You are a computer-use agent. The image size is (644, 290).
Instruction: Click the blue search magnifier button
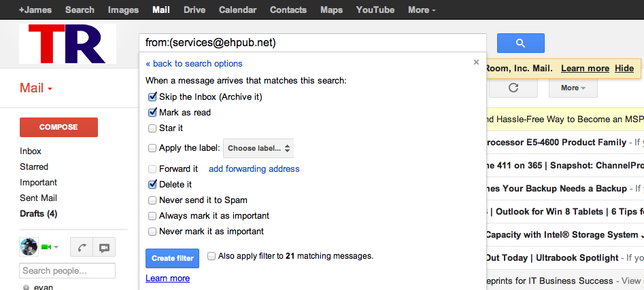click(x=520, y=43)
